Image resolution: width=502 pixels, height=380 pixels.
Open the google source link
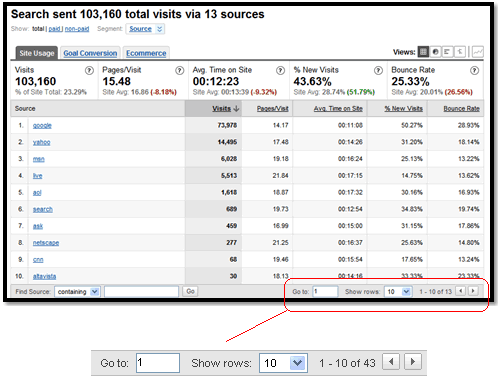(x=42, y=126)
